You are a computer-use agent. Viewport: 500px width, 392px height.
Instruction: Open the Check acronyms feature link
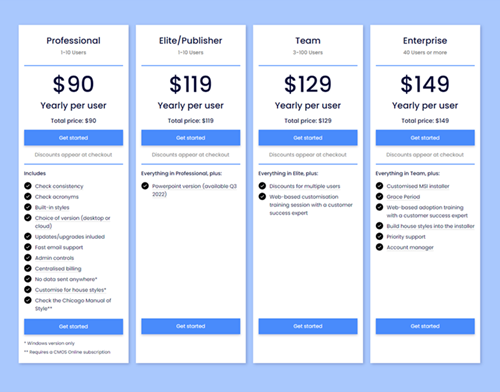coord(57,197)
